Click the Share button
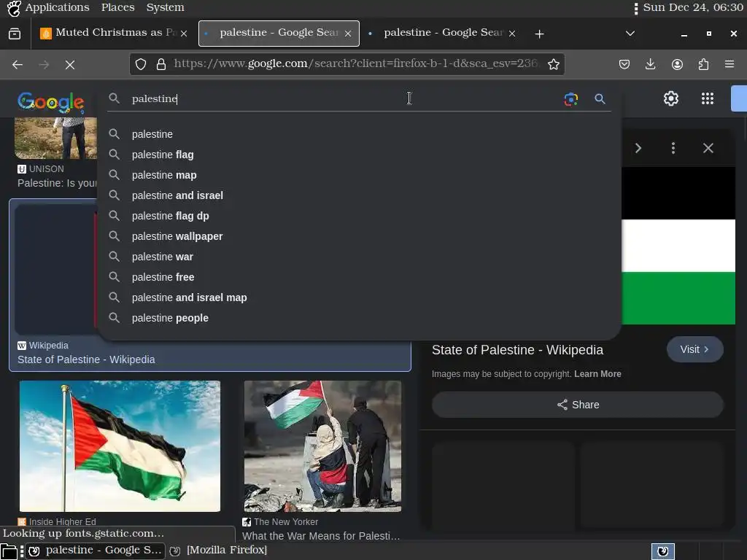This screenshot has width=747, height=560. [x=578, y=405]
